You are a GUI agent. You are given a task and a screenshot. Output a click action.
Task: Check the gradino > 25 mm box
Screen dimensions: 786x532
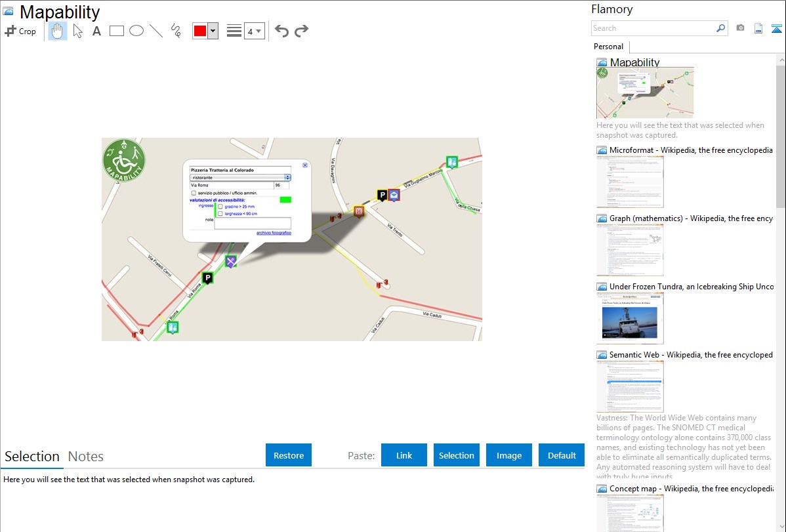coord(220,206)
